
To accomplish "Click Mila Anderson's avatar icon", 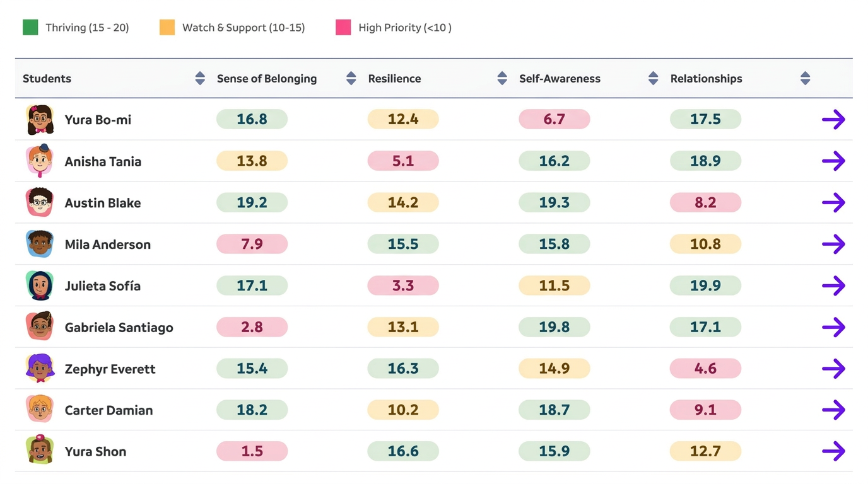I will (x=39, y=244).
